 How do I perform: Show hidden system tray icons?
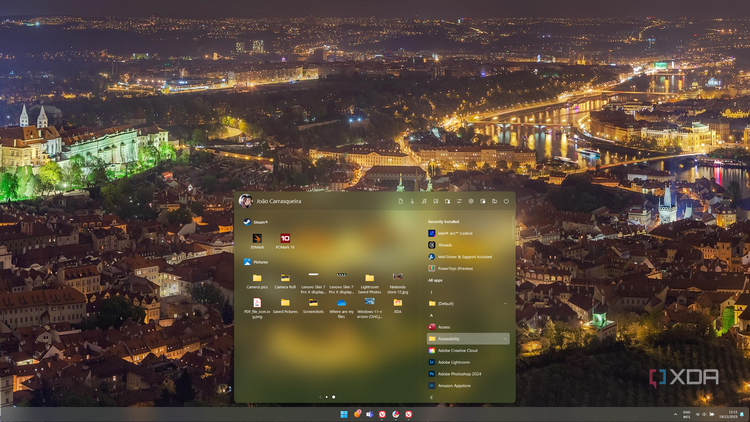[x=675, y=414]
